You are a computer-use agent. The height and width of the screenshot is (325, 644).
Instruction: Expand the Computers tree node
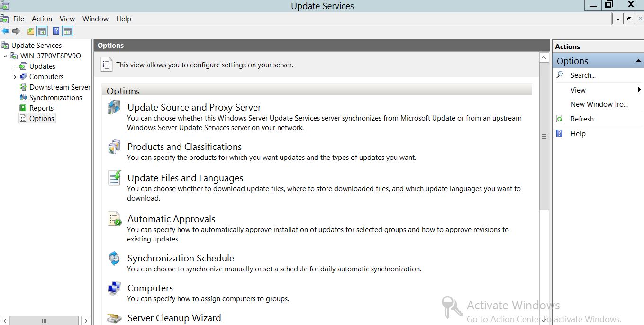coord(15,77)
